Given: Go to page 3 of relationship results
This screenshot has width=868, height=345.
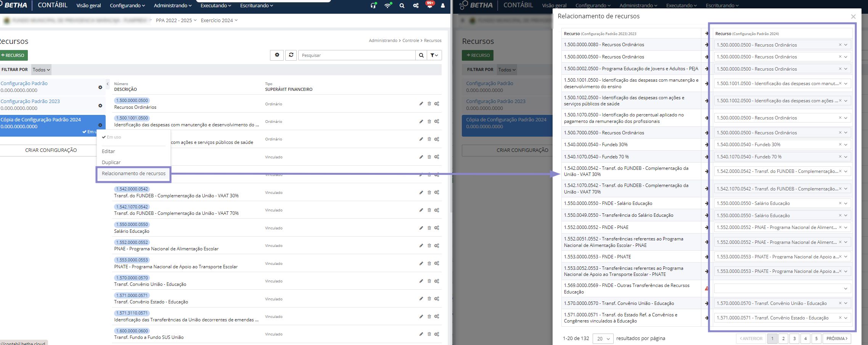Looking at the screenshot, I should pyautogui.click(x=794, y=339).
